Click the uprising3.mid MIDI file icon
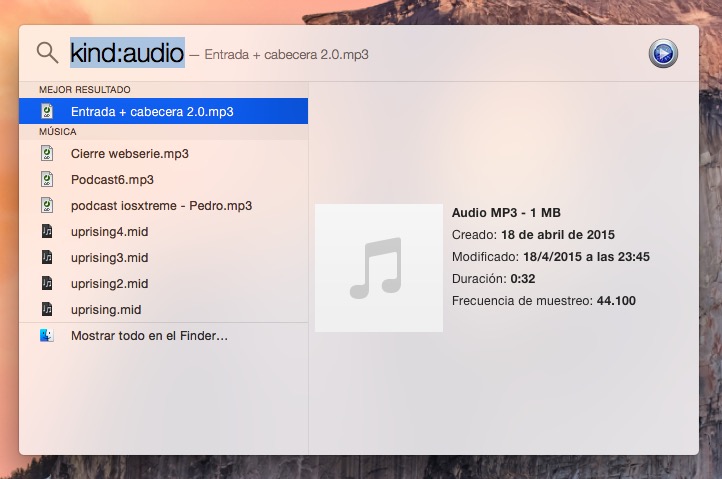 [x=47, y=257]
